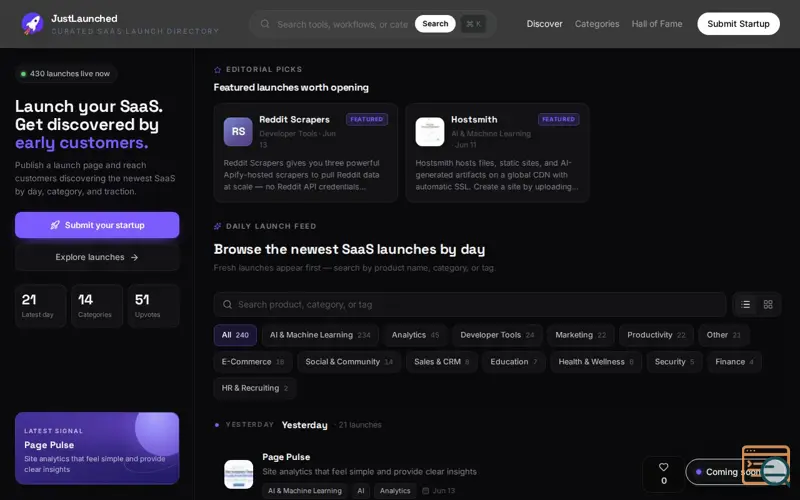Screen dimensions: 800x500
Task: Filter by Developer Tools chip
Action: click(497, 335)
